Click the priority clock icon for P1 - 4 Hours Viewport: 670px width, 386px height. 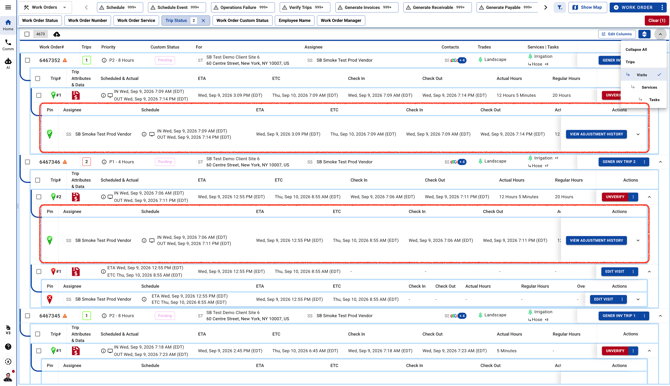point(104,162)
